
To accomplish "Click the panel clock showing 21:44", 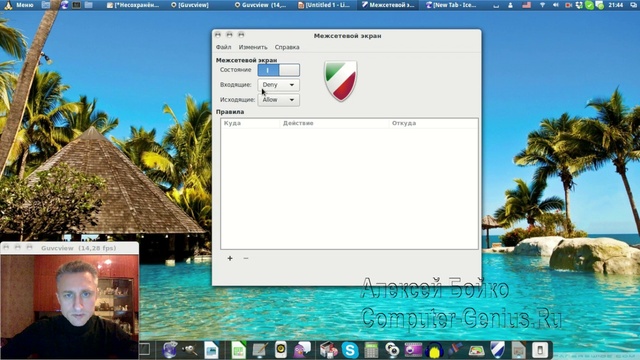I will pyautogui.click(x=616, y=5).
